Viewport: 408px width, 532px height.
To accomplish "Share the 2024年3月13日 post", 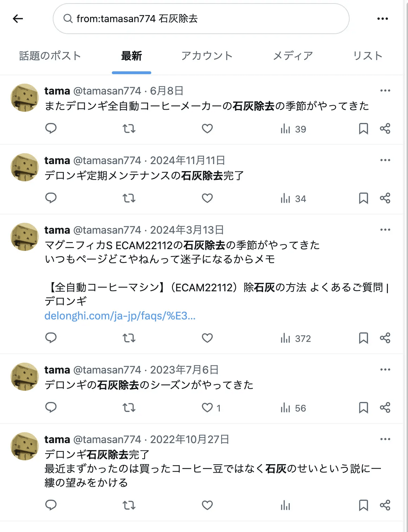I will coord(385,338).
